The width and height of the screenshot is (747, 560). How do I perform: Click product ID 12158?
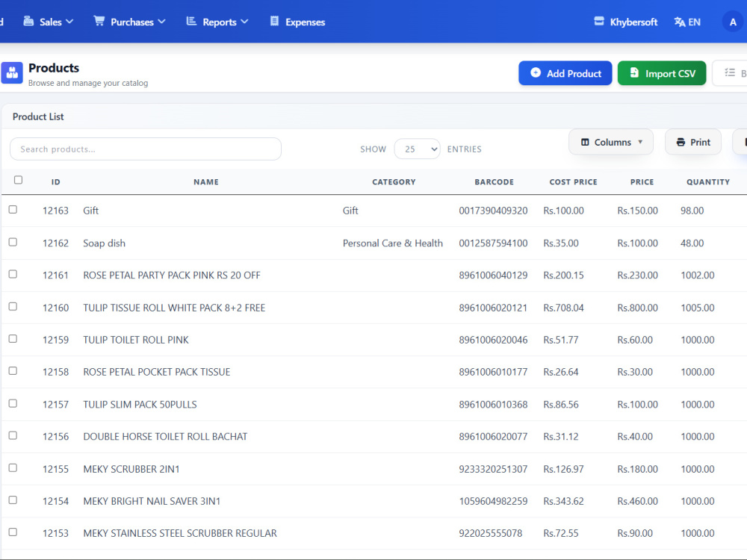55,372
